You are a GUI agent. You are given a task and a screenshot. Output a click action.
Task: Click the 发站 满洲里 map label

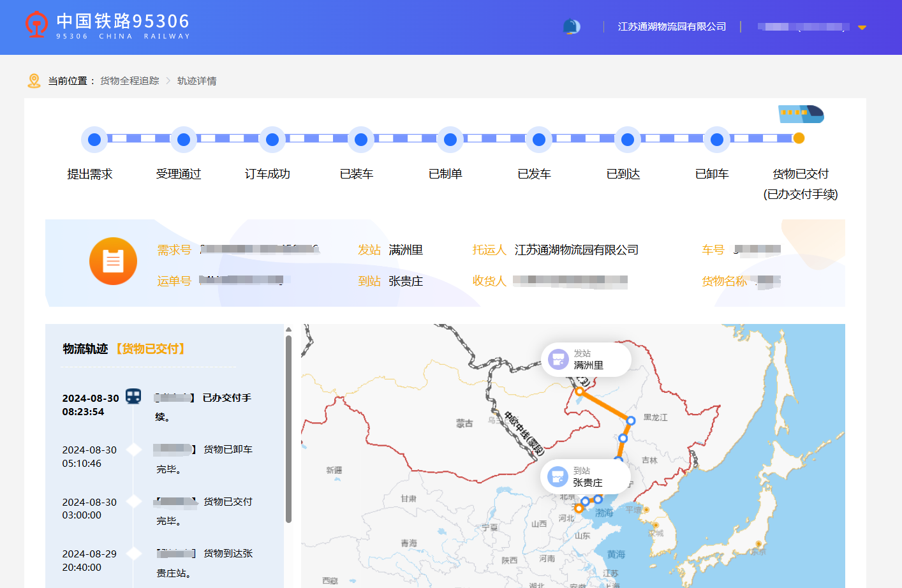(x=587, y=360)
